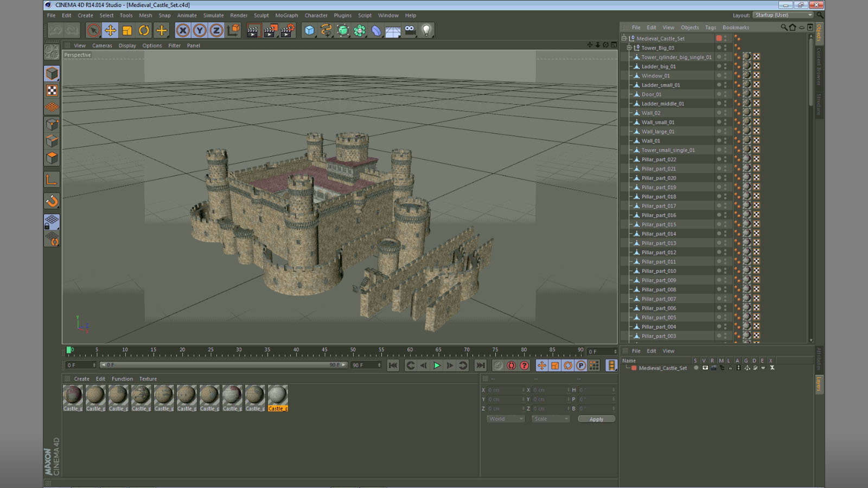The image size is (868, 488).
Task: Jump to the end of animation
Action: pos(480,365)
